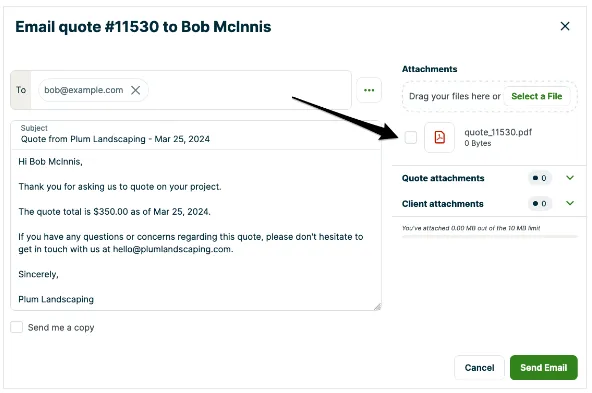Viewport: 592px width, 393px height.
Task: Click into the Subject field
Action: click(x=196, y=135)
